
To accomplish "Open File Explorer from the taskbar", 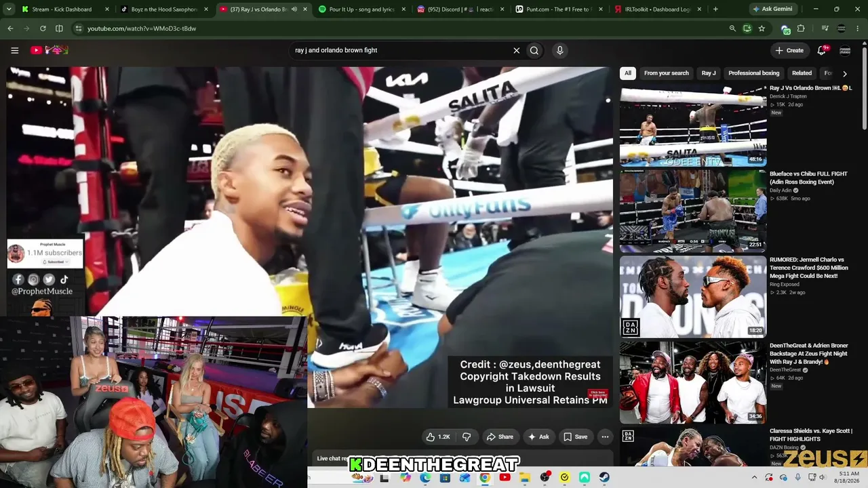I will (x=525, y=477).
